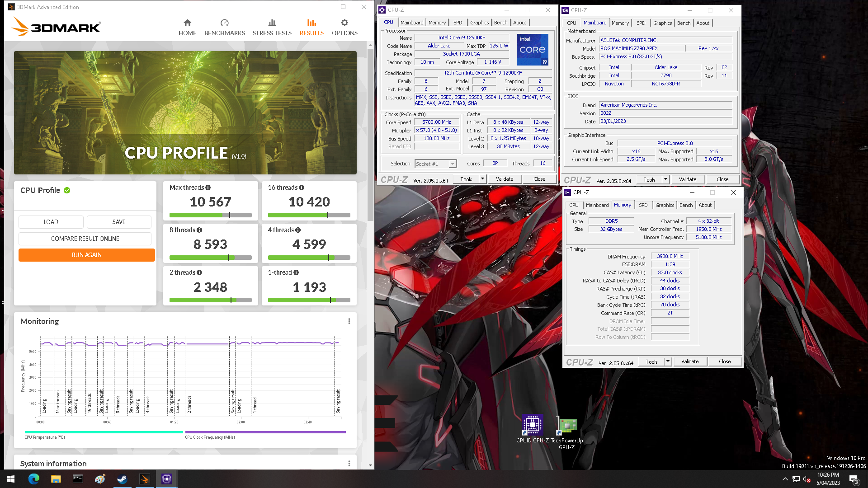This screenshot has width=868, height=488.
Task: Open 3DMark BENCHMARKS gauge icon
Action: [224, 23]
